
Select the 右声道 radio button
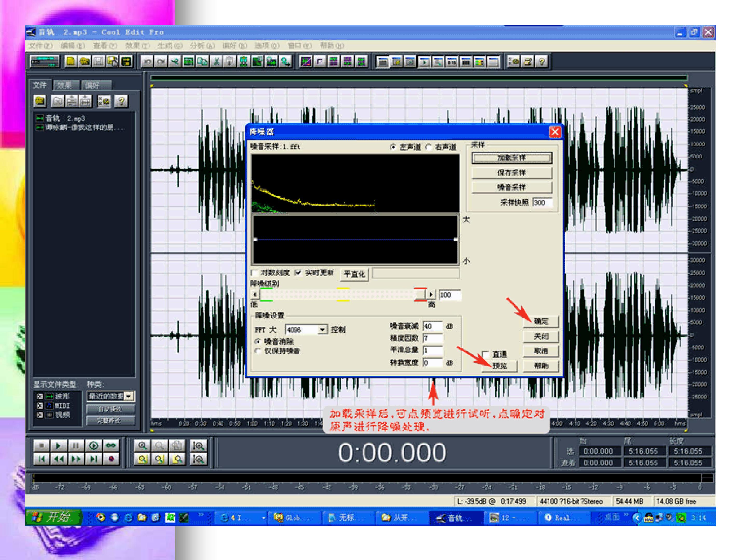428,147
